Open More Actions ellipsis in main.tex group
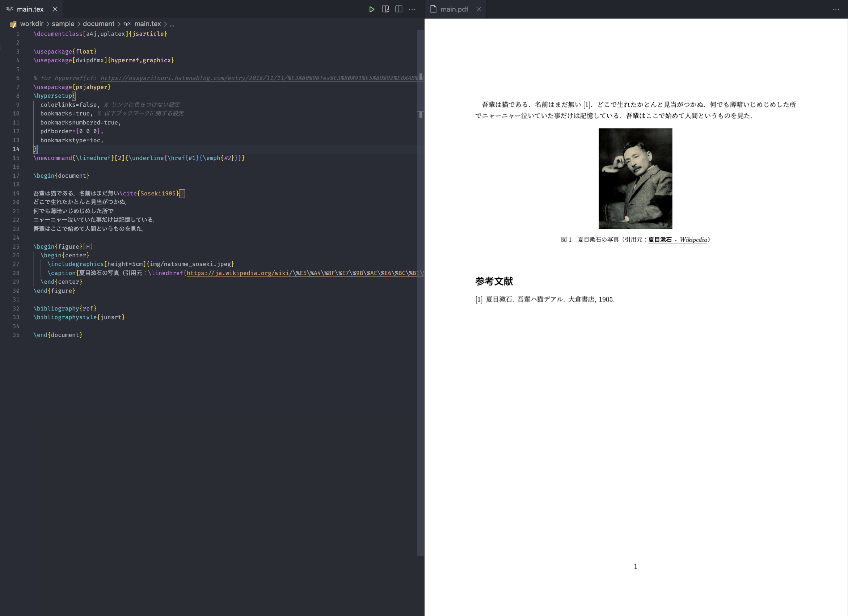 coord(412,9)
